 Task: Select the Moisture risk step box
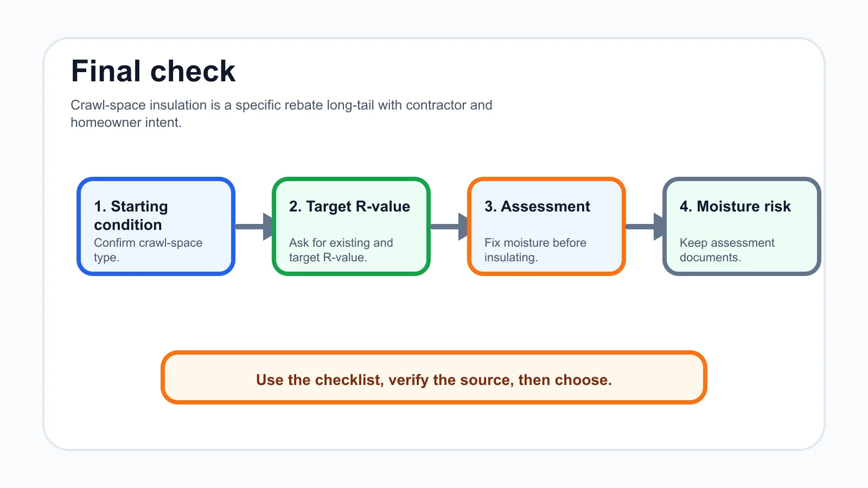click(742, 226)
